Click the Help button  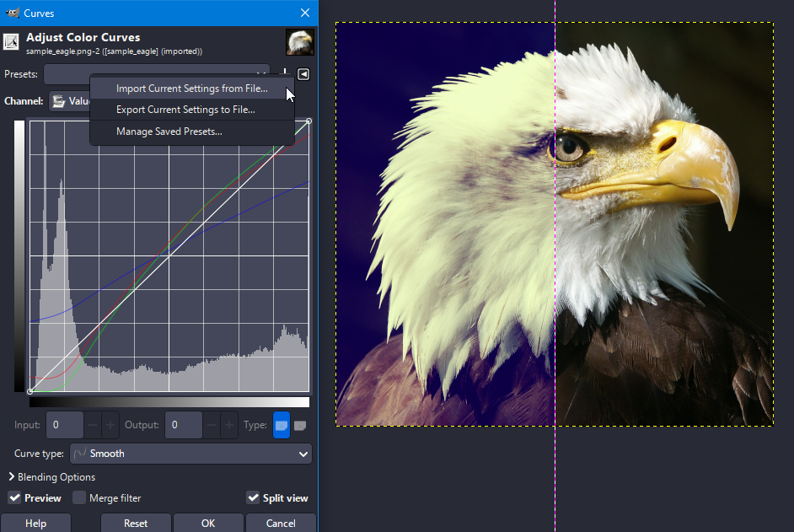(35, 523)
